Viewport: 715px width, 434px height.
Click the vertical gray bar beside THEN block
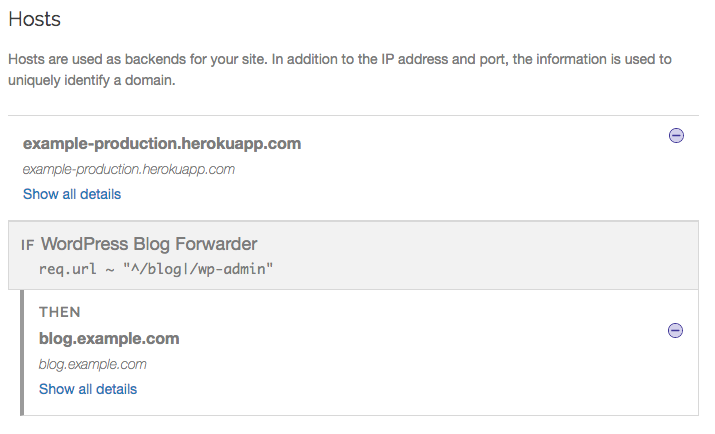(x=22, y=353)
